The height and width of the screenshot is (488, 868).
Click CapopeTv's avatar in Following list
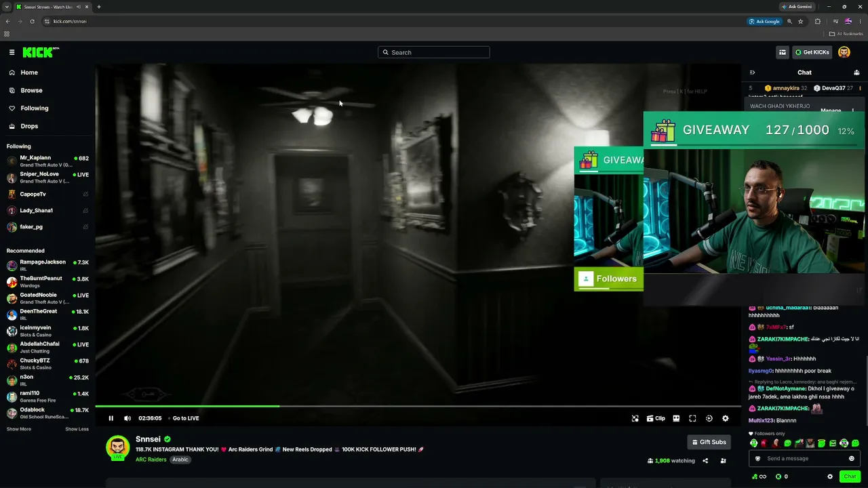(x=12, y=195)
